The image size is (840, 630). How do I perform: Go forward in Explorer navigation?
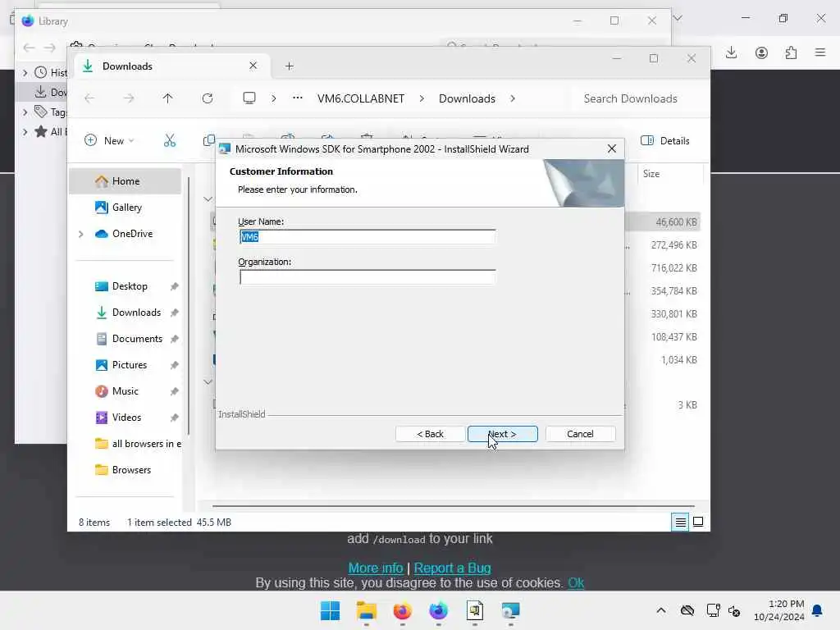coord(129,98)
